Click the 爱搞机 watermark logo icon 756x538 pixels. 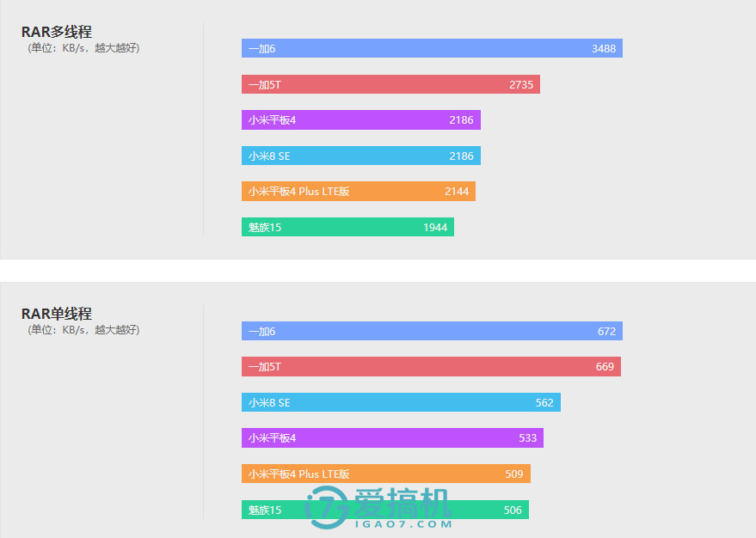[327, 507]
